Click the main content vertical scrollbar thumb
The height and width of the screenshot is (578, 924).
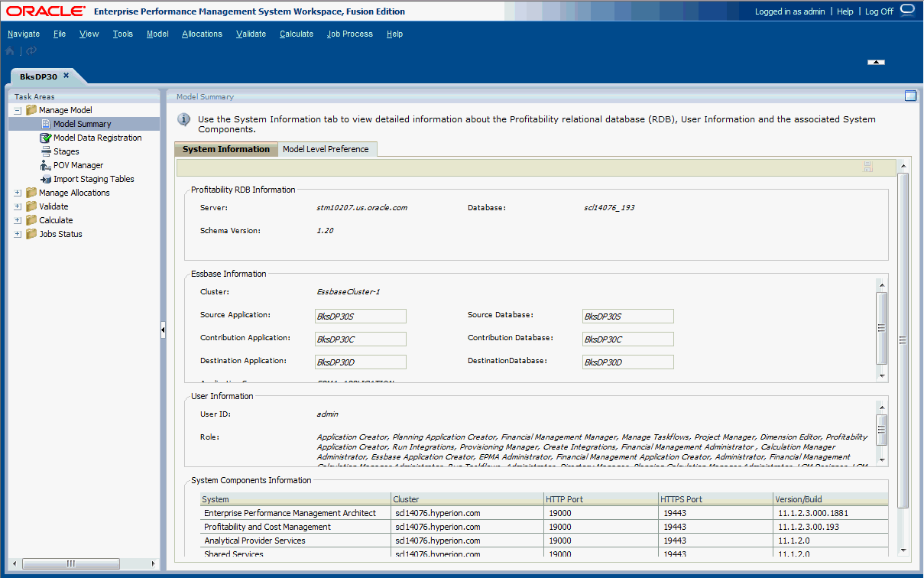[x=903, y=340]
